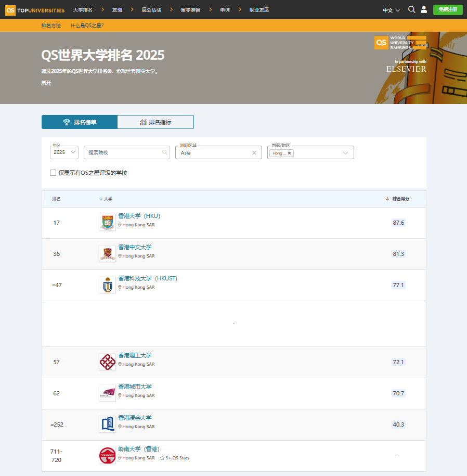The height and width of the screenshot is (476, 467).
Task: Click the 香港浸会大学 blue logo
Action: coord(108,424)
